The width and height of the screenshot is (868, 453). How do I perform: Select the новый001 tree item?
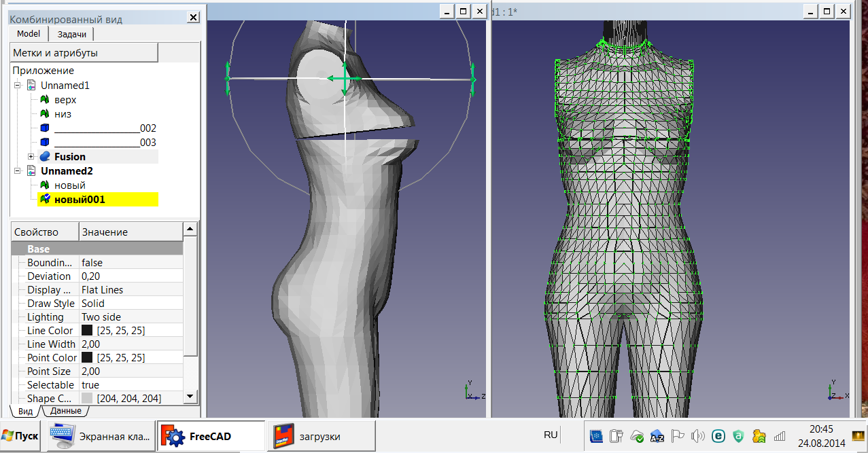80,200
